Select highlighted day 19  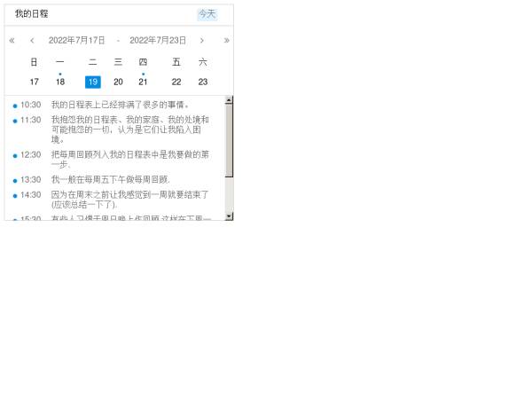click(92, 82)
